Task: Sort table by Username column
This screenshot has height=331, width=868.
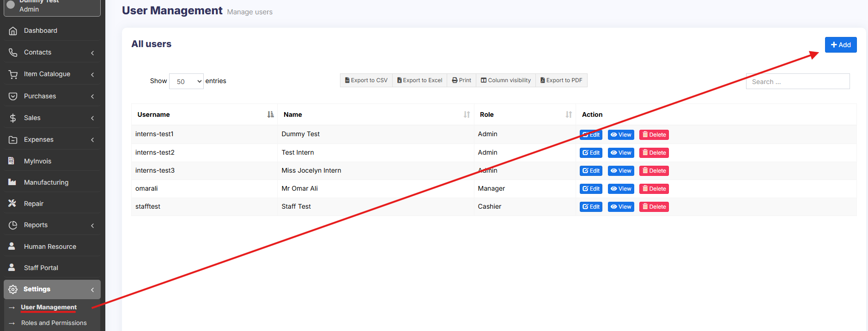Action: [270, 114]
